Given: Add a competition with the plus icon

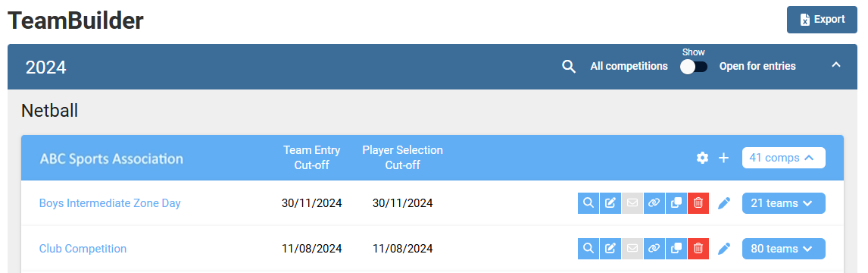Looking at the screenshot, I should click(x=723, y=158).
